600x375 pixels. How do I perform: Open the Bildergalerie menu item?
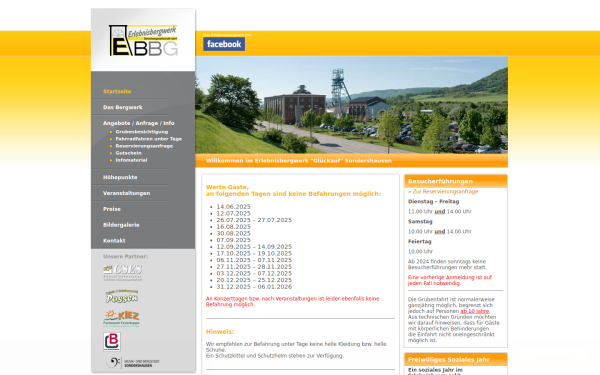(x=121, y=225)
